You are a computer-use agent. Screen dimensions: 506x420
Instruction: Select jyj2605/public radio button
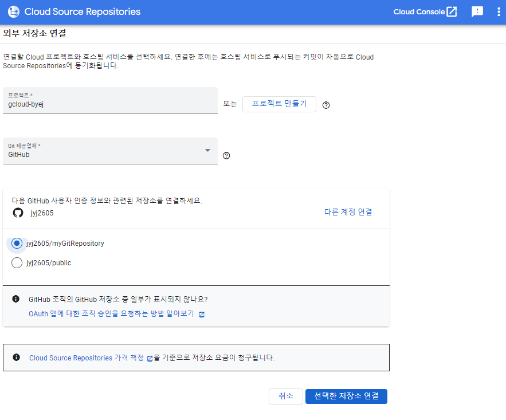tap(17, 263)
